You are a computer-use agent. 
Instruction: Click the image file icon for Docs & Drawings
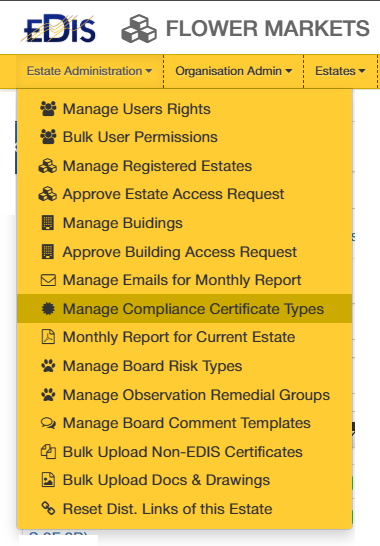[x=48, y=480]
